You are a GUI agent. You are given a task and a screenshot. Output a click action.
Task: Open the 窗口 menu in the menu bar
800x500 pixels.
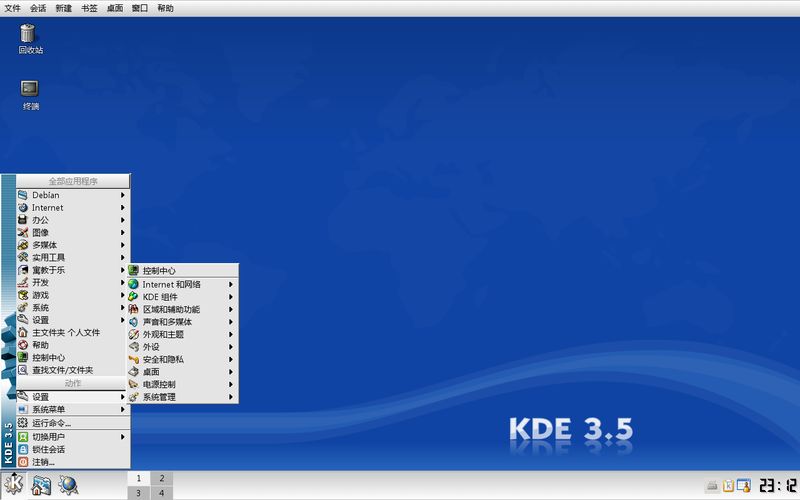pos(140,8)
